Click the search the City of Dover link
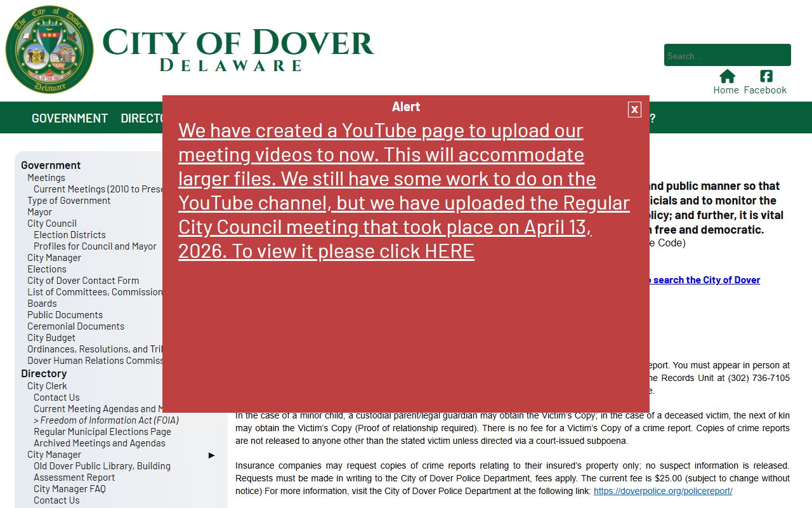The height and width of the screenshot is (508, 812). (704, 280)
